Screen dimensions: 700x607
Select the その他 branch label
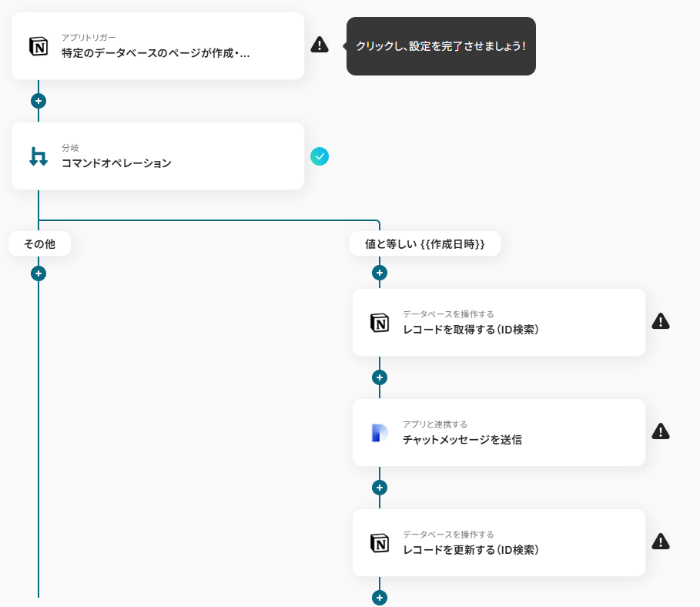point(40,243)
